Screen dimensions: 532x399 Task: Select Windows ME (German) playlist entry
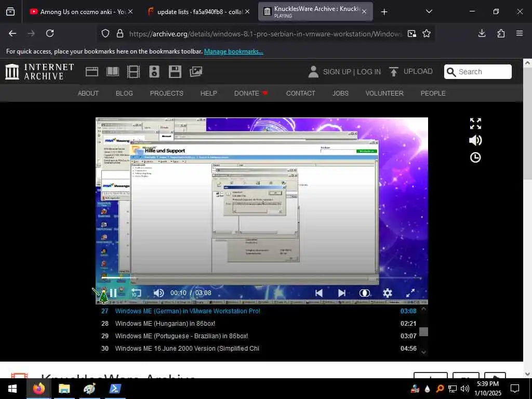(259, 311)
